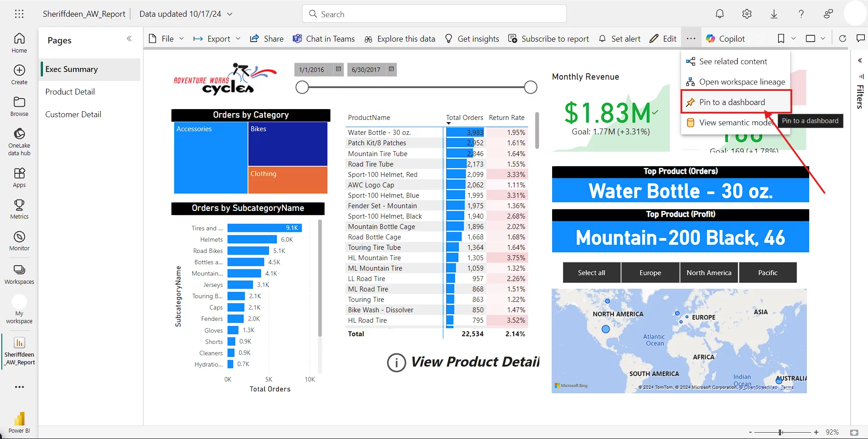Click sidebar more options ellipsis

pos(19,387)
